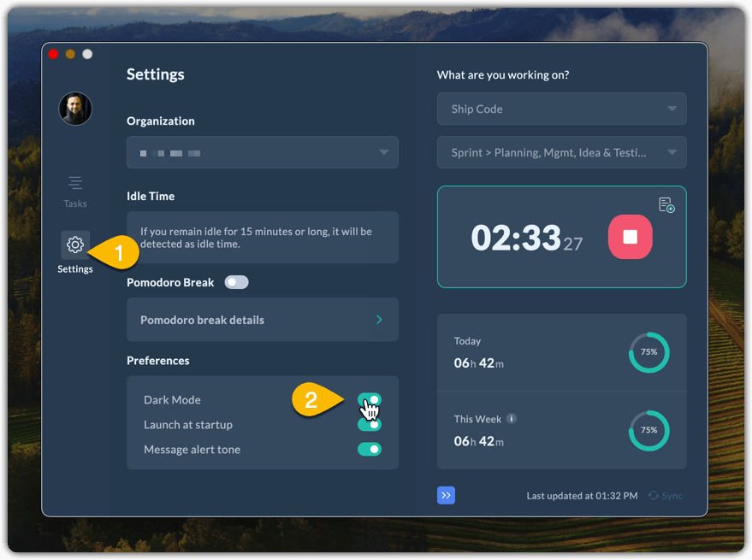Viewport: 752px width, 560px height.
Task: Expand the Ship Code project dropdown
Action: 561,109
